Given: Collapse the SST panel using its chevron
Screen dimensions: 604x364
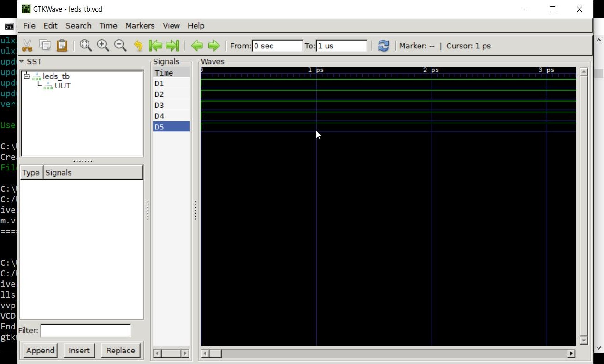Looking at the screenshot, I should [21, 61].
